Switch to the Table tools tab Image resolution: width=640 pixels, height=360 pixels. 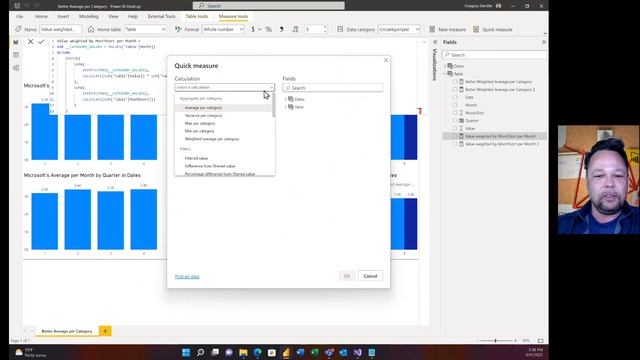pyautogui.click(x=197, y=16)
